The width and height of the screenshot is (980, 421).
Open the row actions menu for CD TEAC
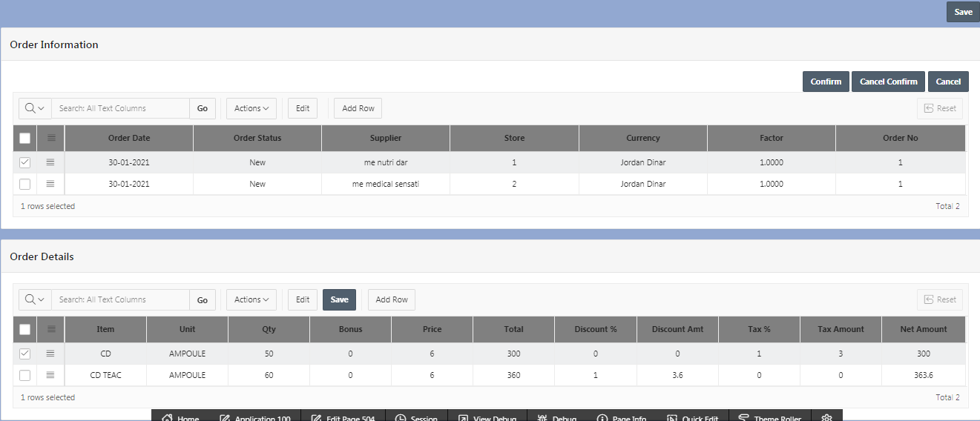click(x=50, y=375)
